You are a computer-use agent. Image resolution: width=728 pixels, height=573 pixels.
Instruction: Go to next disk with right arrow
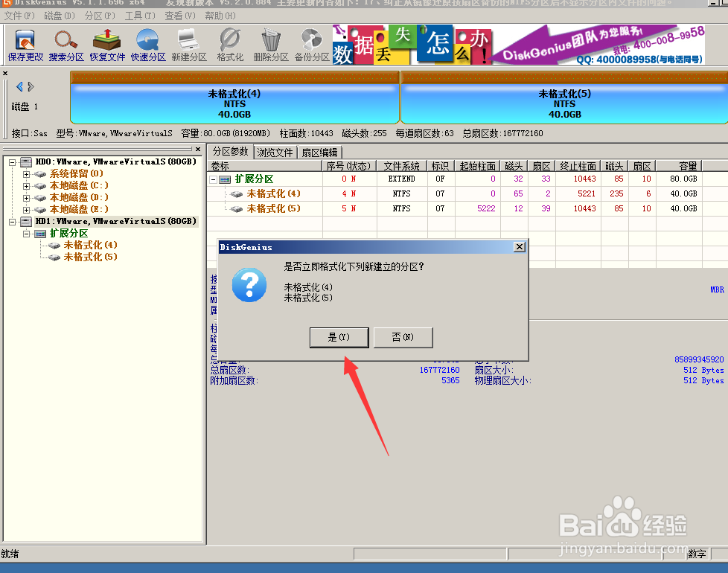point(31,87)
